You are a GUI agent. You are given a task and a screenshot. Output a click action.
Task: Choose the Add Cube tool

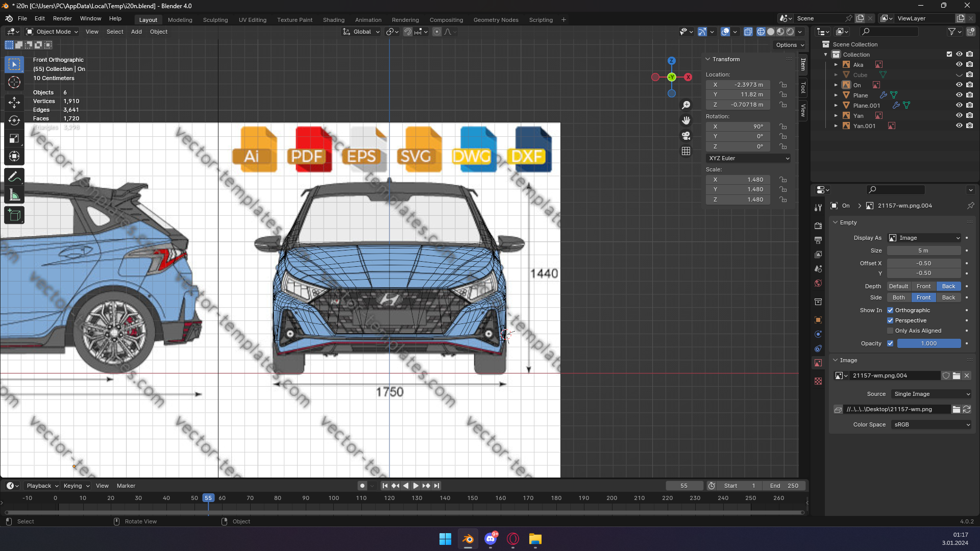tap(14, 215)
